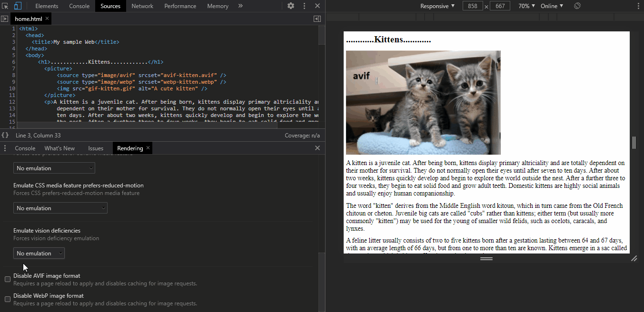Click the title tag line in source
The image size is (644, 312).
click(75, 42)
